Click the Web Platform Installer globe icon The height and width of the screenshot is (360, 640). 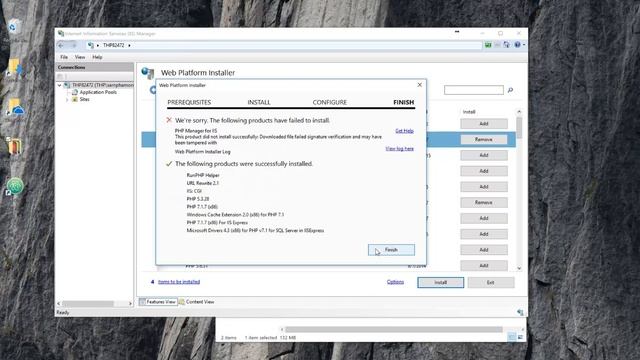(x=148, y=73)
